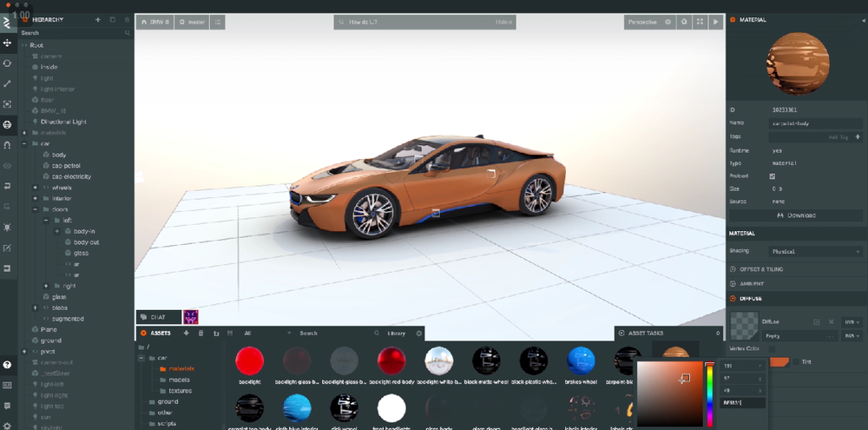The image size is (868, 430).
Task: Collapse the Diffuse section
Action: 797,299
